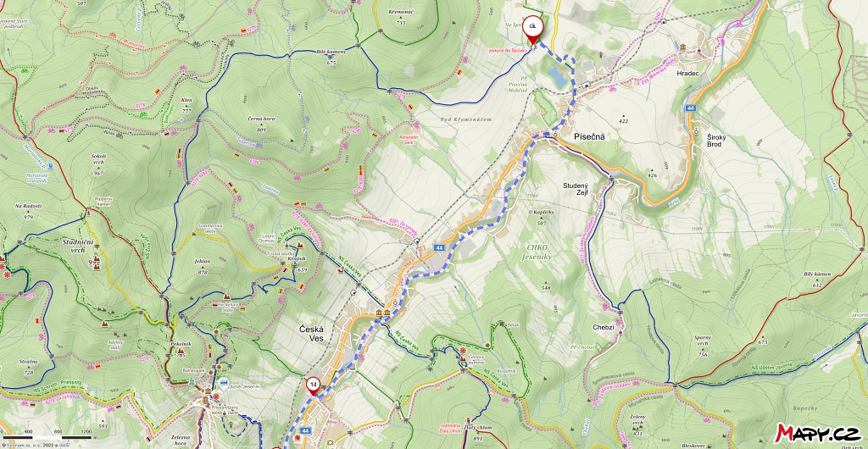Click the Česká Ves town label
The height and width of the screenshot is (449, 868).
311,334
